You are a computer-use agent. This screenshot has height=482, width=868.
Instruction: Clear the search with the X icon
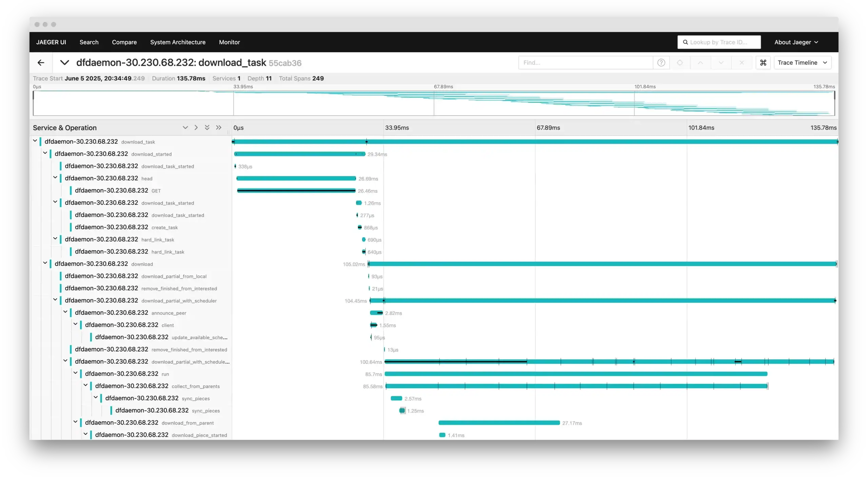pos(742,62)
